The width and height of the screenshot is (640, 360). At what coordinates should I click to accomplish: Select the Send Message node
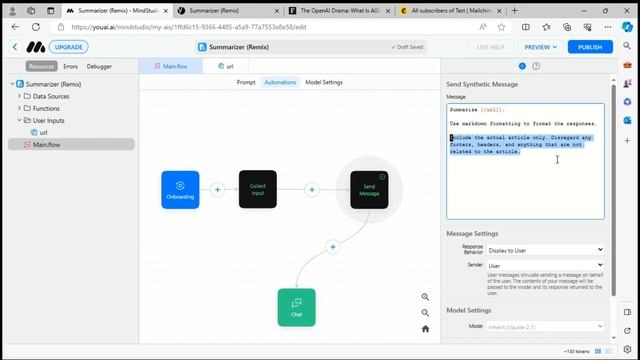tap(369, 190)
